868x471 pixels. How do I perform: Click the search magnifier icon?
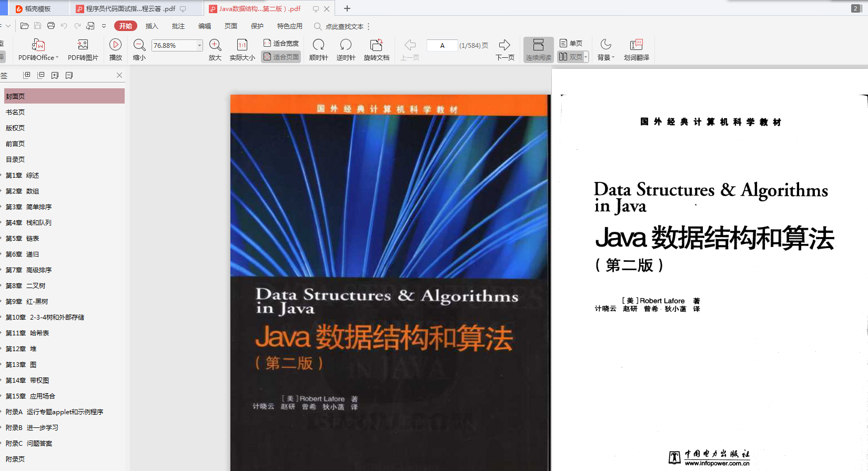click(x=318, y=26)
